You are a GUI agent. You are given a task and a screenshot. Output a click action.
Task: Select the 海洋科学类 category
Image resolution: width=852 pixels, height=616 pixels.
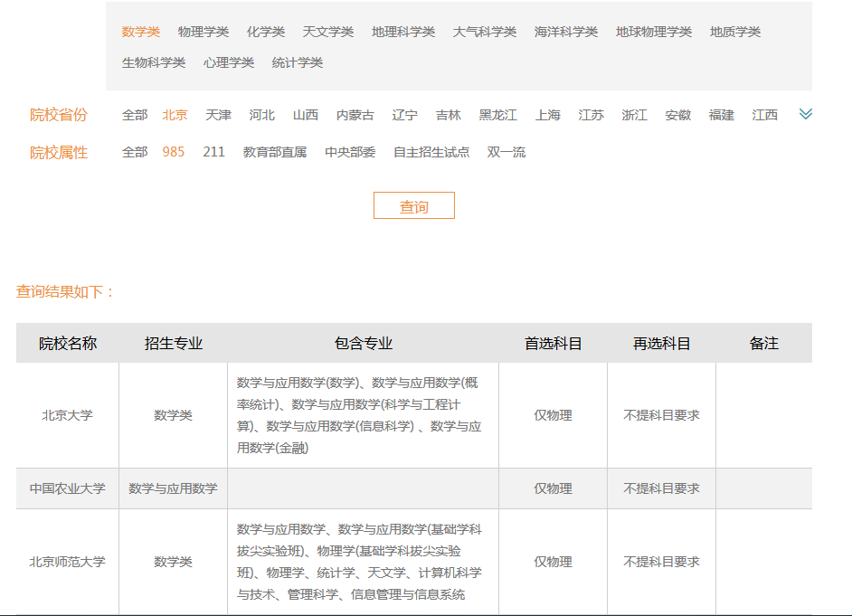coord(566,32)
